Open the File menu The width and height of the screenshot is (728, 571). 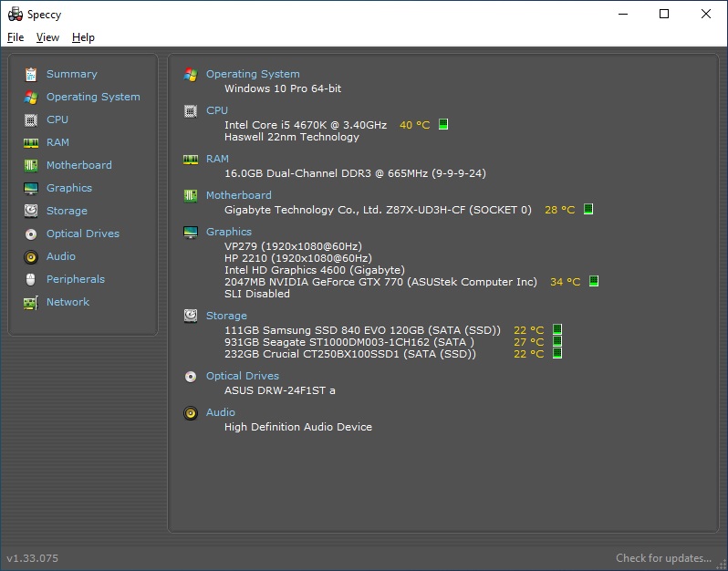(x=16, y=37)
